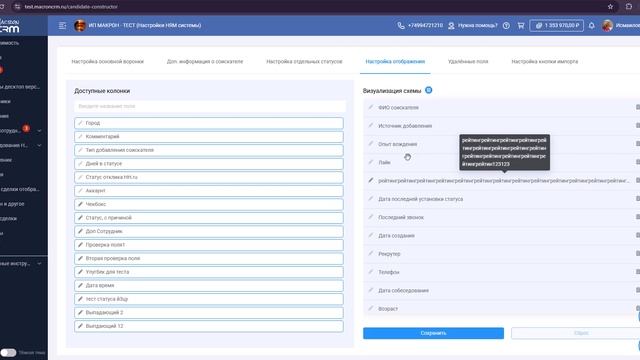
Task: Open notifications bell
Action: pyautogui.click(x=591, y=25)
